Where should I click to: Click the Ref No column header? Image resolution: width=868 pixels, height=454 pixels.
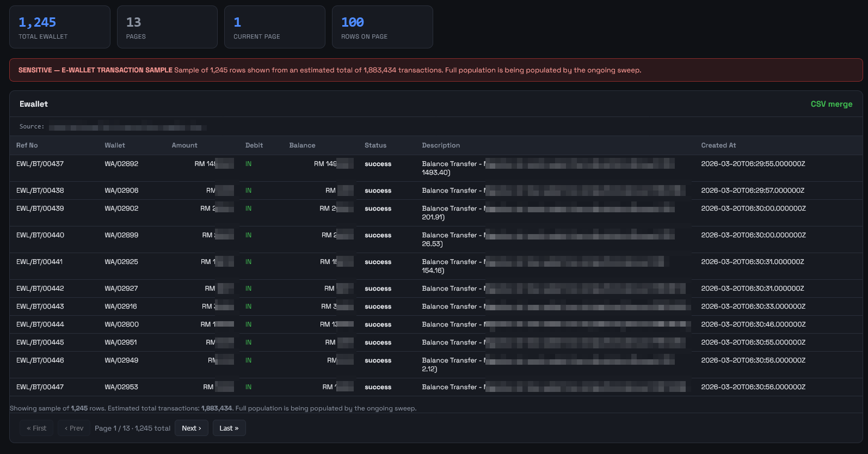(27, 145)
